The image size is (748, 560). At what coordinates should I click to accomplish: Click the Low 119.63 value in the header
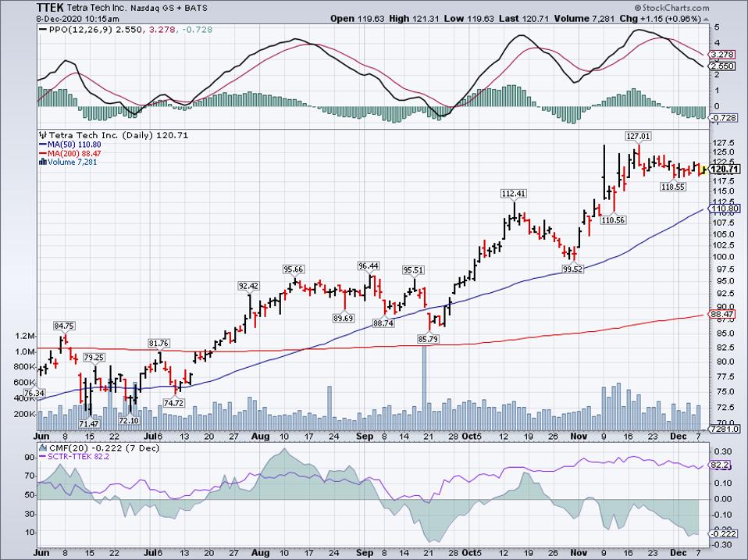[x=469, y=19]
